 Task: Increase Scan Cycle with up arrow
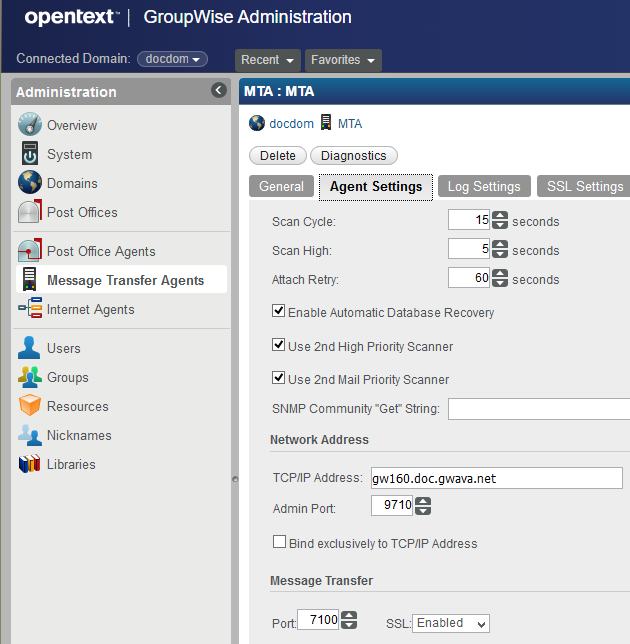pos(500,215)
